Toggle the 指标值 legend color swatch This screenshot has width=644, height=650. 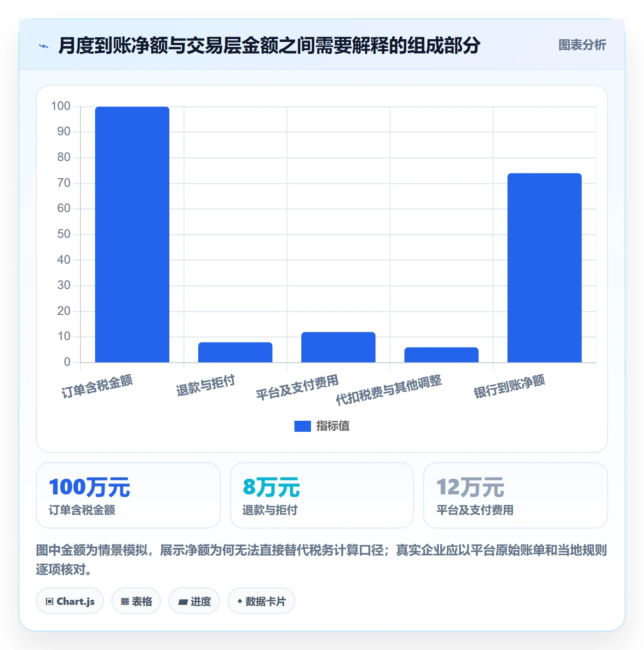[x=302, y=426]
